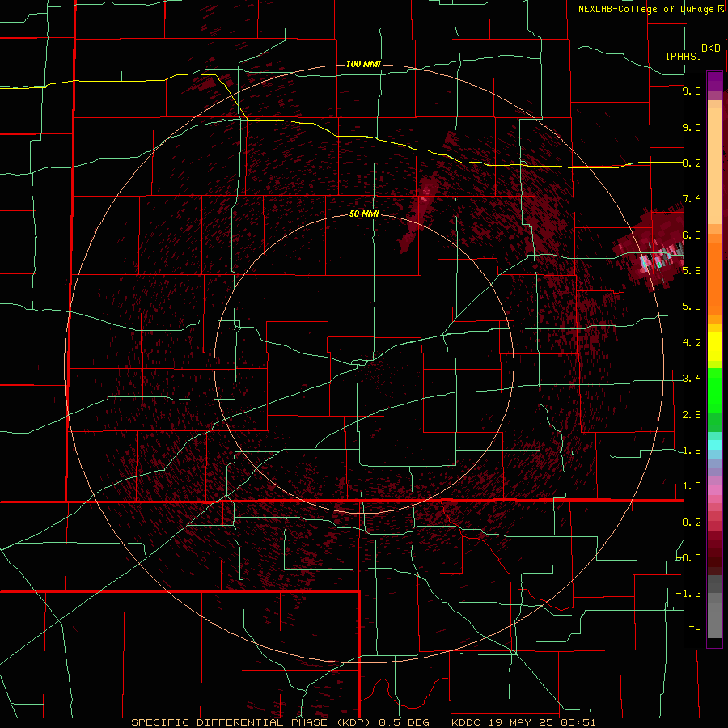This screenshot has width=728, height=728.
Task: Click the pink segment of the color bar
Action: (x=714, y=490)
